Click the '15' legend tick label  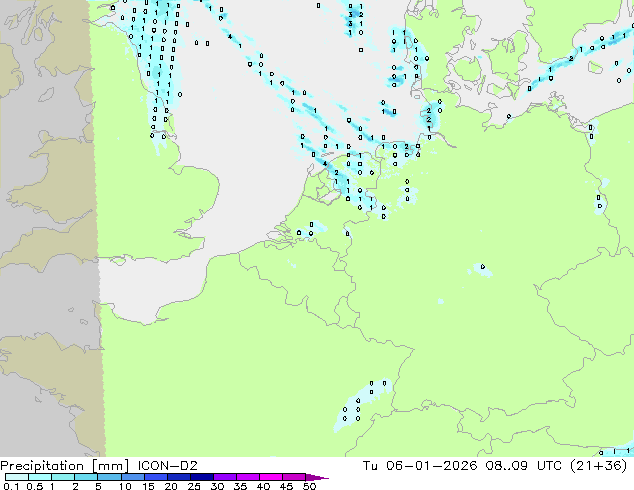pos(148,486)
